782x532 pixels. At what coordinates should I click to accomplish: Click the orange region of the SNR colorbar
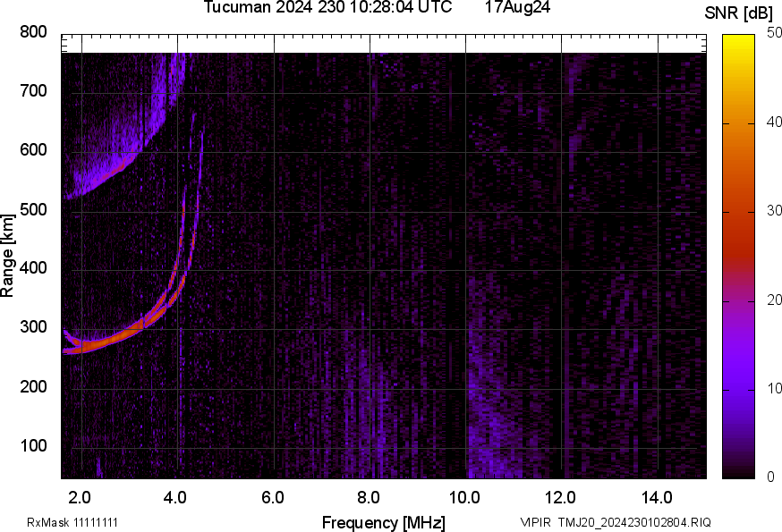click(738, 143)
